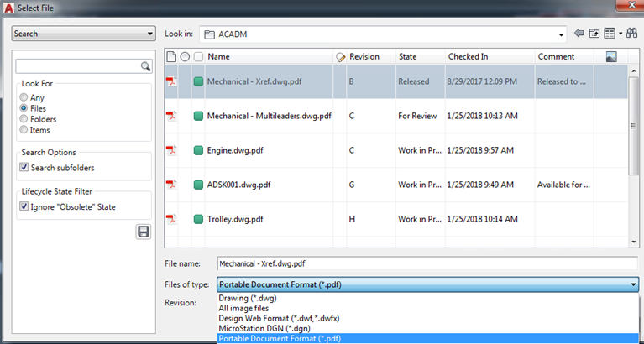Click the Released state cell

(x=414, y=81)
